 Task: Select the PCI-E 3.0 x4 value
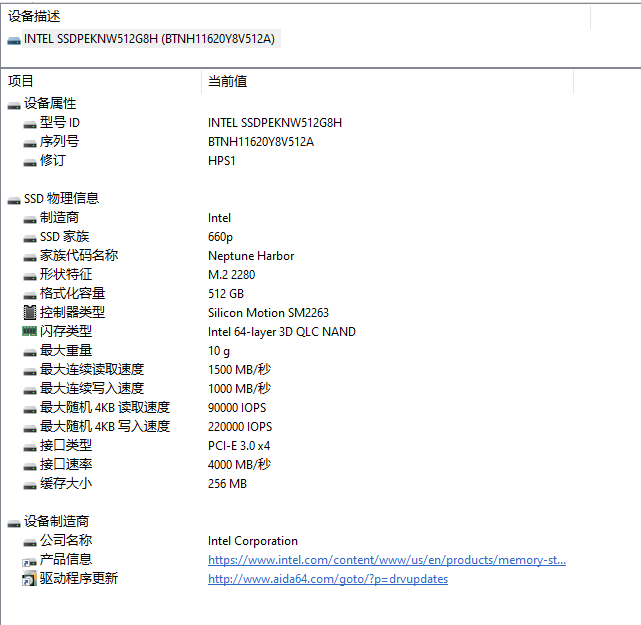coord(239,446)
